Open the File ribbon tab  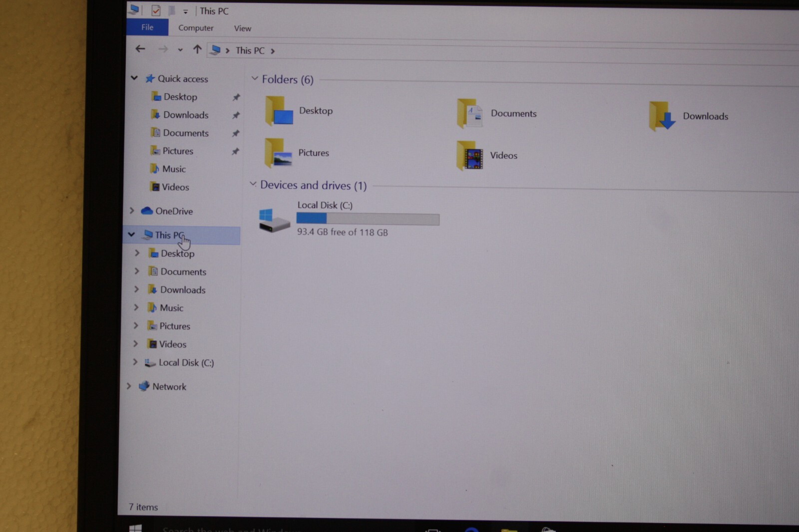tap(147, 27)
